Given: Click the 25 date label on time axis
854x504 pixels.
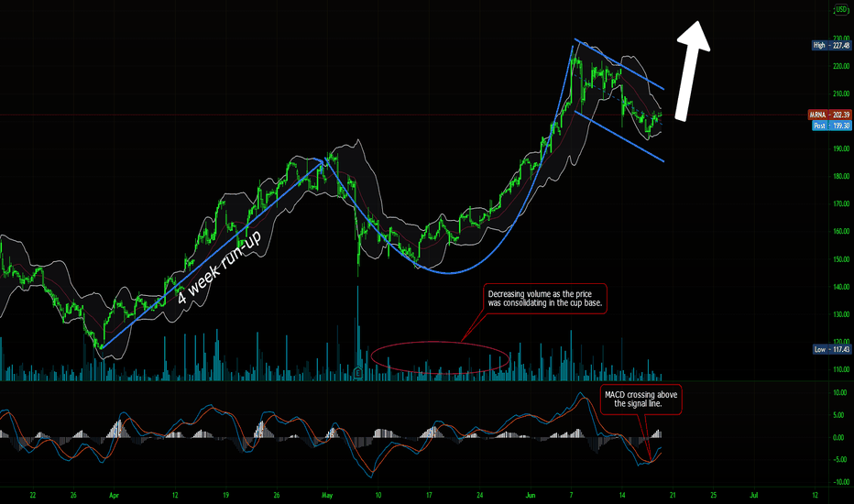Looking at the screenshot, I should tap(714, 495).
